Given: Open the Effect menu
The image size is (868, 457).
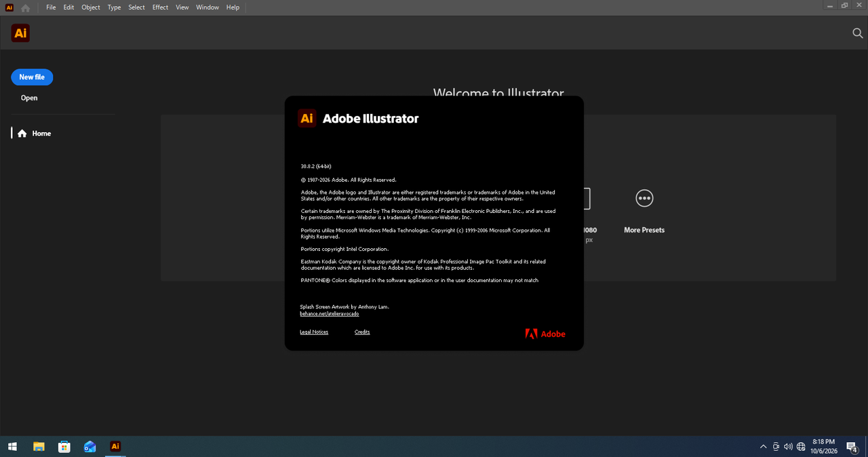Looking at the screenshot, I should point(160,7).
